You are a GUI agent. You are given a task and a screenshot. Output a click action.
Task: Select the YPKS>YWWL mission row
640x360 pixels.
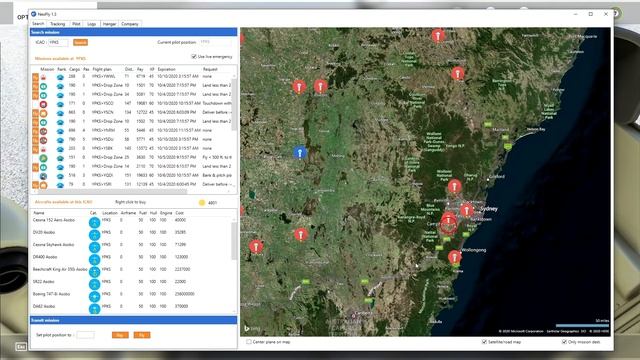click(x=133, y=77)
